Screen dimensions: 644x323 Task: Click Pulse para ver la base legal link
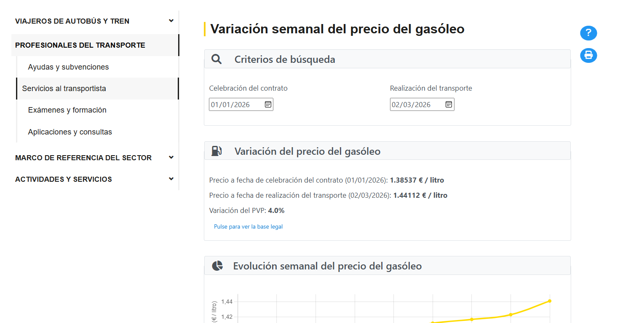click(x=248, y=227)
